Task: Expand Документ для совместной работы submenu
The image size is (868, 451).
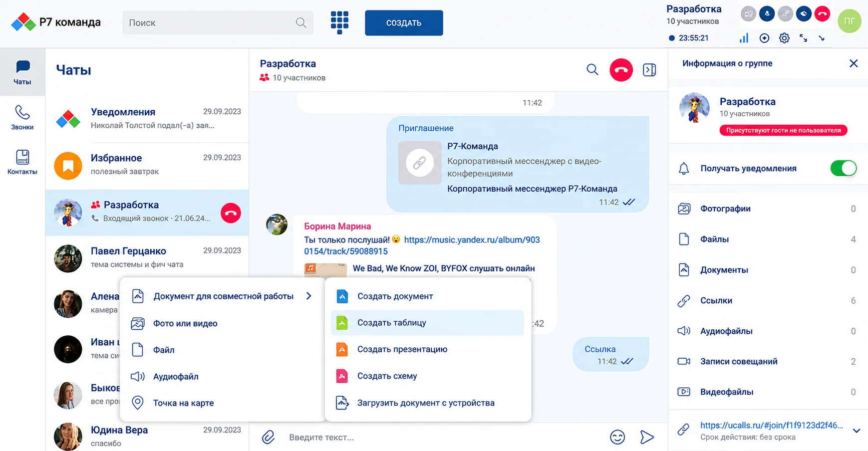Action: coord(223,296)
